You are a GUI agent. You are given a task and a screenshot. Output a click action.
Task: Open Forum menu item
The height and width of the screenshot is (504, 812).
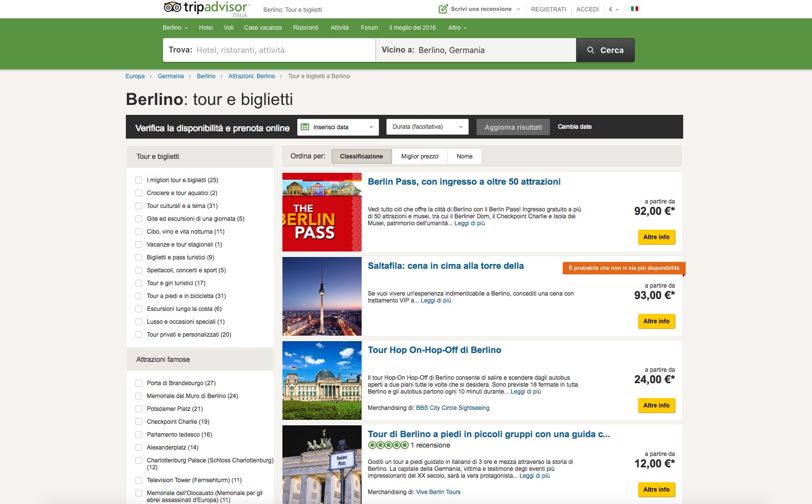369,28
